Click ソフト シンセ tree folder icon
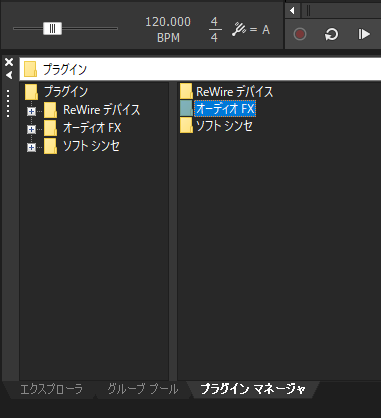381x418 pixels. 51,146
